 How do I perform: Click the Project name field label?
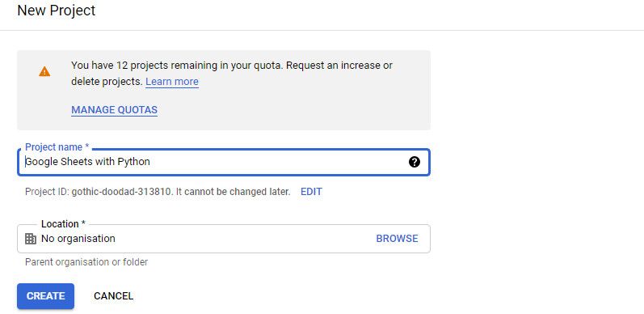pos(57,147)
